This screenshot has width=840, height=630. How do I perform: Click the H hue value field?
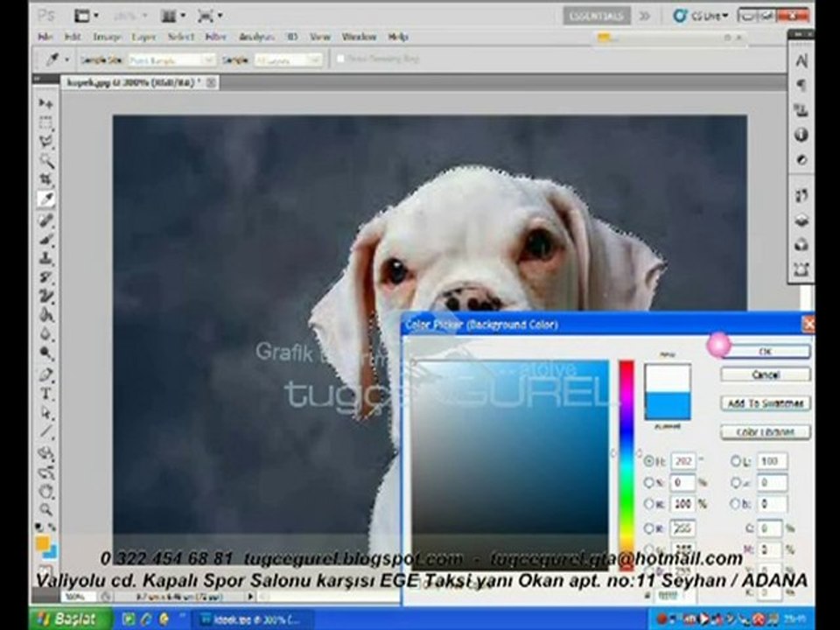coord(682,461)
